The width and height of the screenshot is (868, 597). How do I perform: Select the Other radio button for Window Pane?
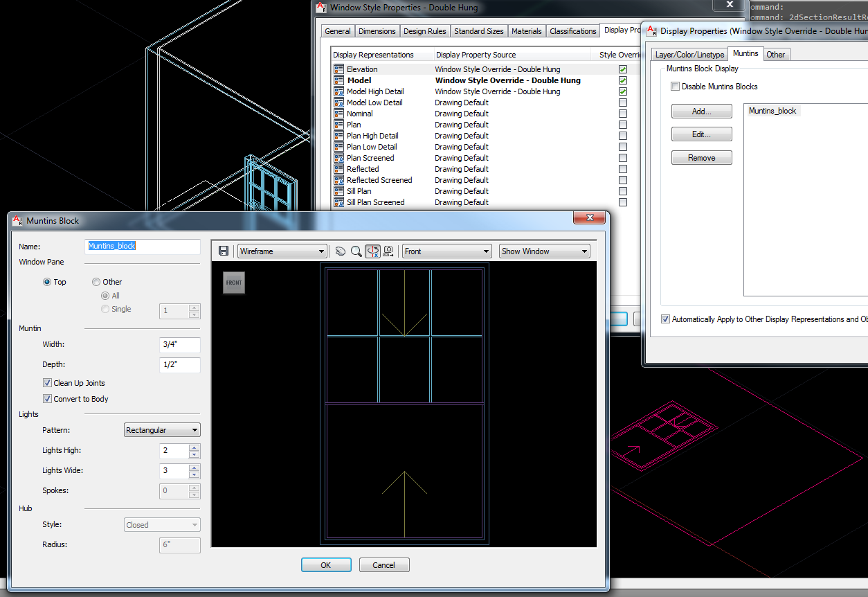(x=96, y=281)
